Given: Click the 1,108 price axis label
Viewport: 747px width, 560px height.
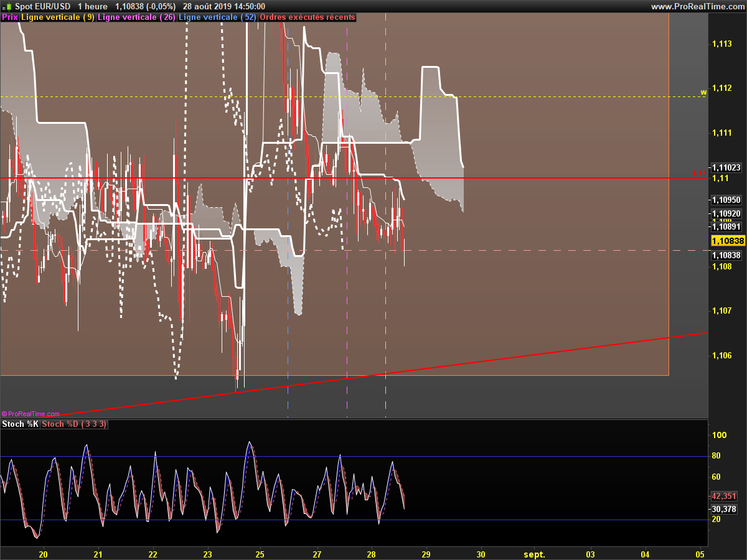Looking at the screenshot, I should (721, 266).
